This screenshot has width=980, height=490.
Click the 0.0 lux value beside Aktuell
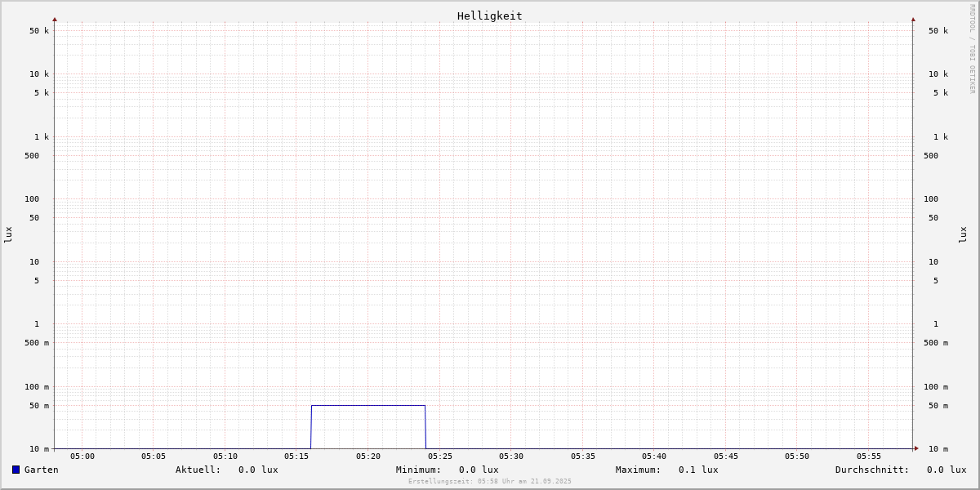click(x=258, y=470)
